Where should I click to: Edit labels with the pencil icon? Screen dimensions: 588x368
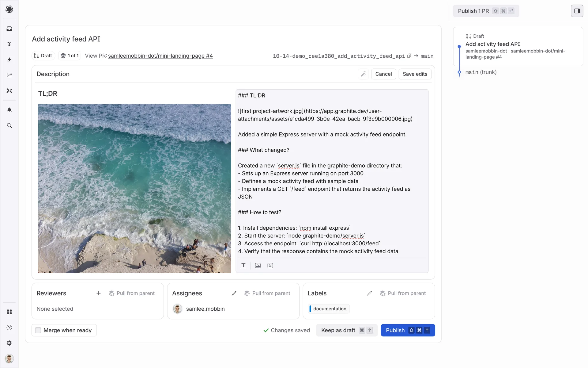tap(369, 293)
